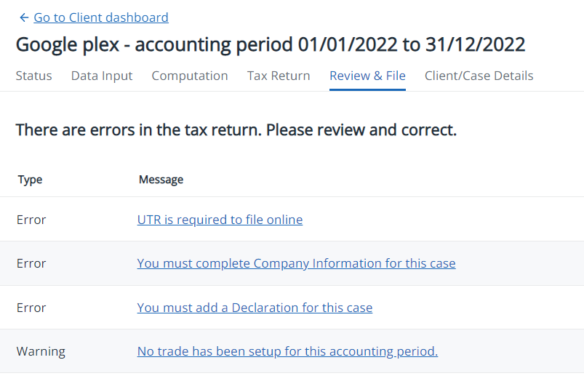The image size is (584, 392).
Task: Click the Type column header
Action: (x=30, y=180)
